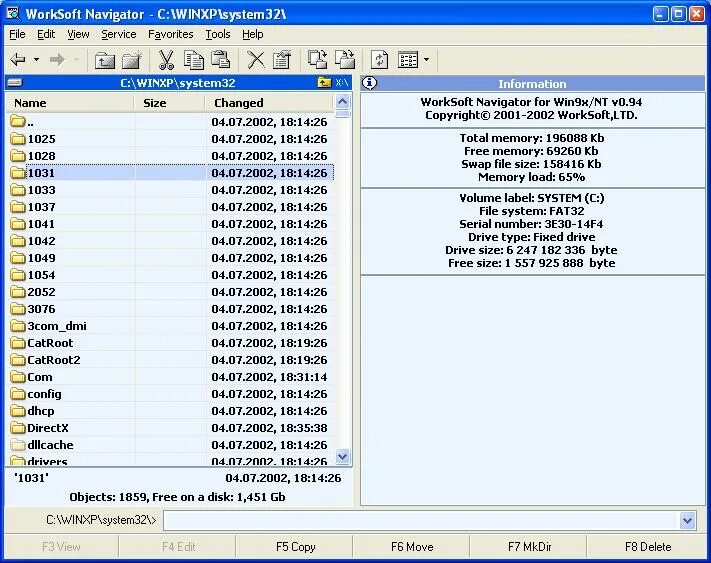Screen dimensions: 711x563
Task: Click the file list scroll up arrow
Action: [343, 101]
